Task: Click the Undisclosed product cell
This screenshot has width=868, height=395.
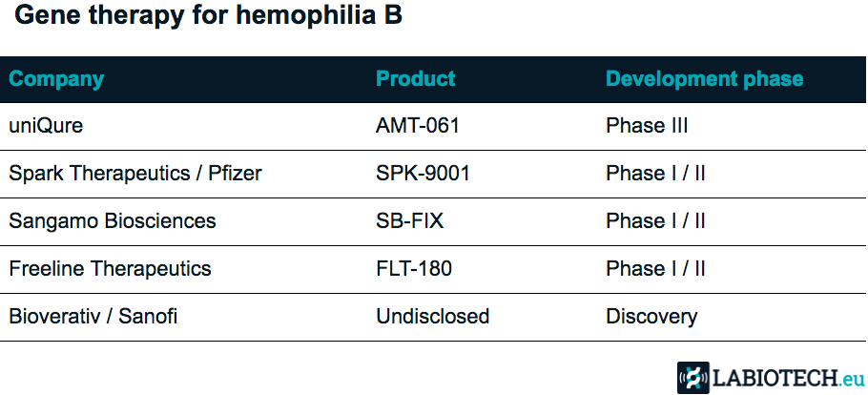Action: click(x=433, y=317)
